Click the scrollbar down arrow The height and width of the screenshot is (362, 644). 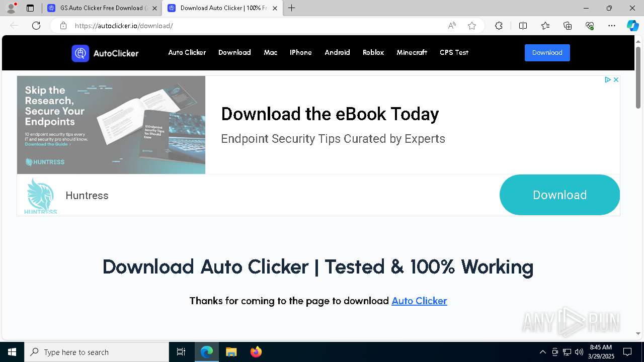pyautogui.click(x=638, y=333)
